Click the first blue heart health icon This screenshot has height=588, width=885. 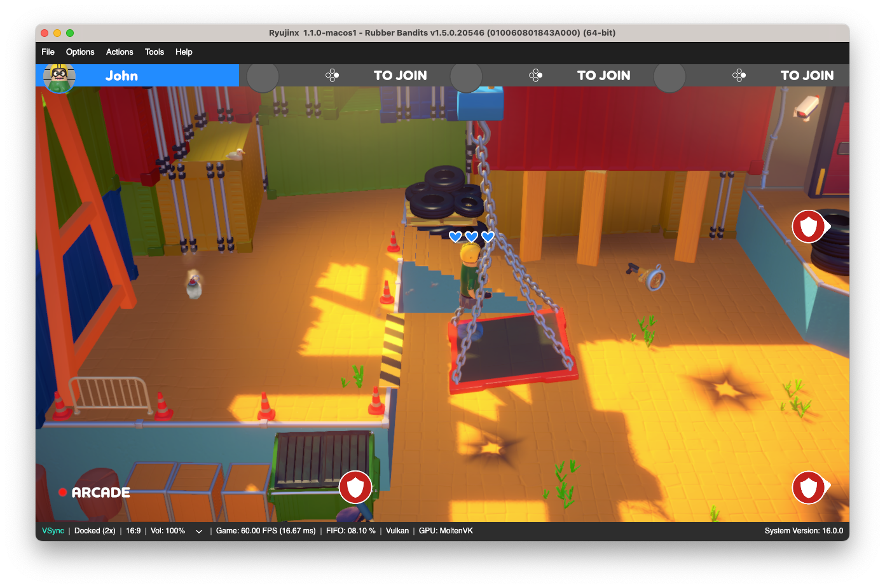point(455,236)
